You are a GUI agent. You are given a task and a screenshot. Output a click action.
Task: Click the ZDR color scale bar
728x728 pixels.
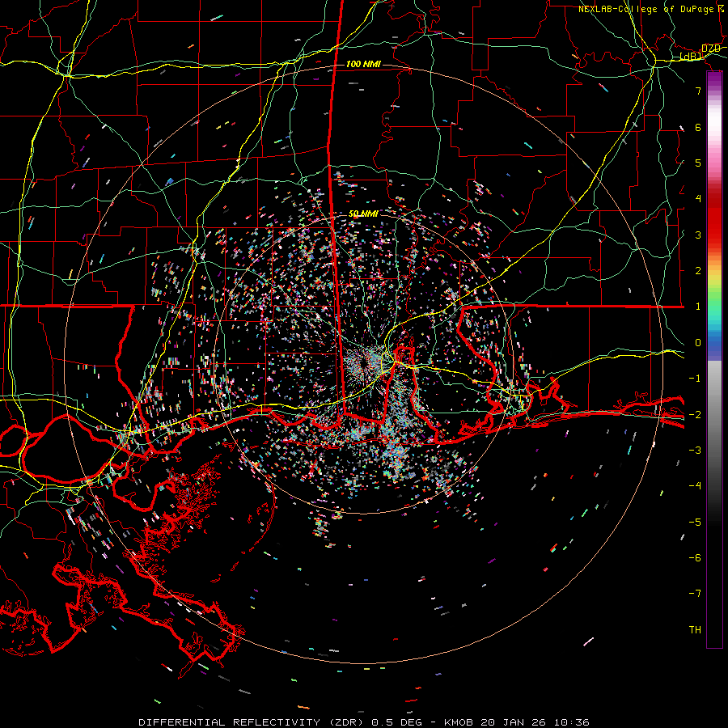pos(714,360)
